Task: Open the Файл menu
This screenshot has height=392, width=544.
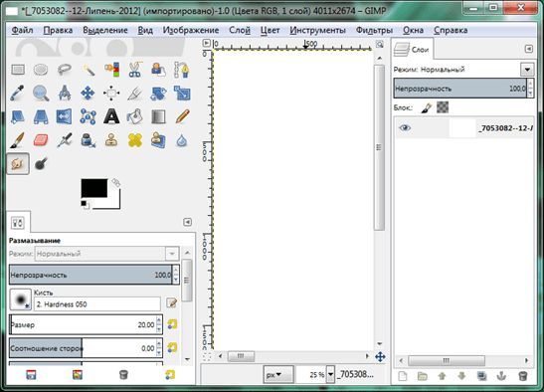Action: tap(22, 30)
